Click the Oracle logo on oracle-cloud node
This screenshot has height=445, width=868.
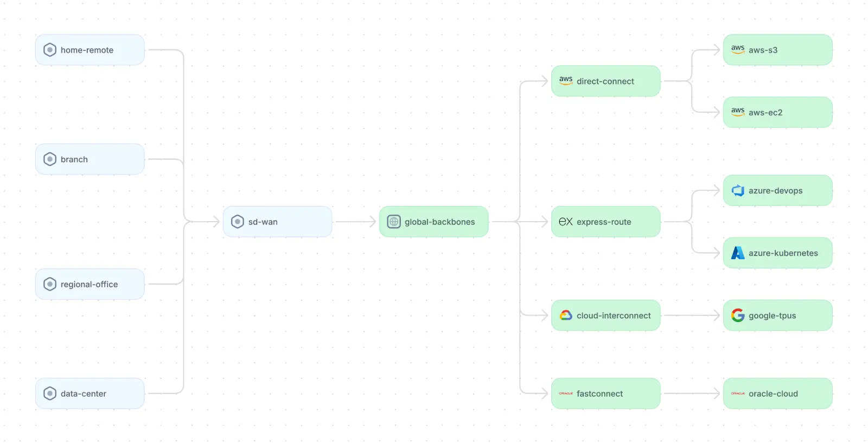[x=738, y=394]
